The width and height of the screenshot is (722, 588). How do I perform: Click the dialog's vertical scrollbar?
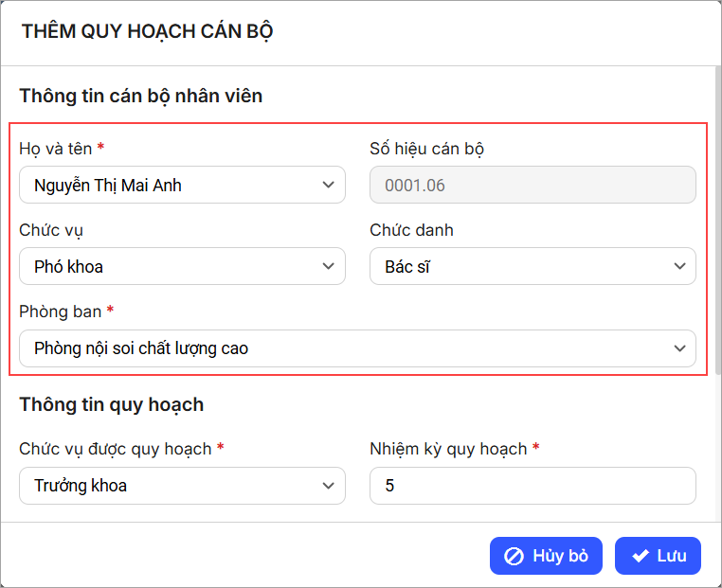coord(716,218)
